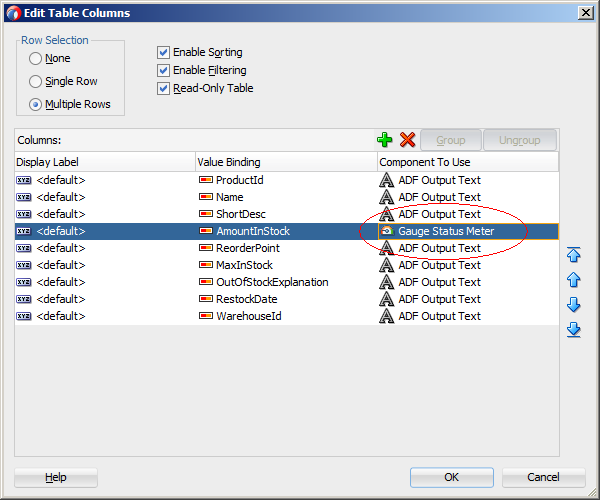This screenshot has width=600, height=500.
Task: Click the output text A icon in RestockDate row
Action: (386, 299)
